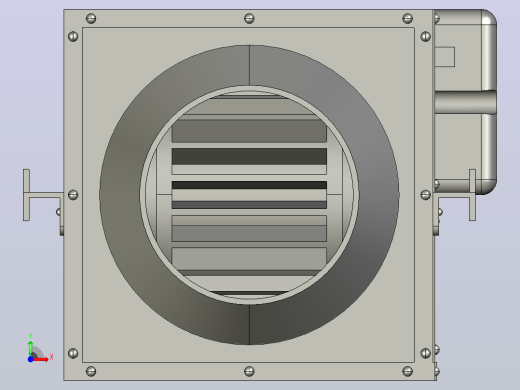Select the small rectangle on the motor housing
This screenshot has width=520, height=390.
click(445, 57)
